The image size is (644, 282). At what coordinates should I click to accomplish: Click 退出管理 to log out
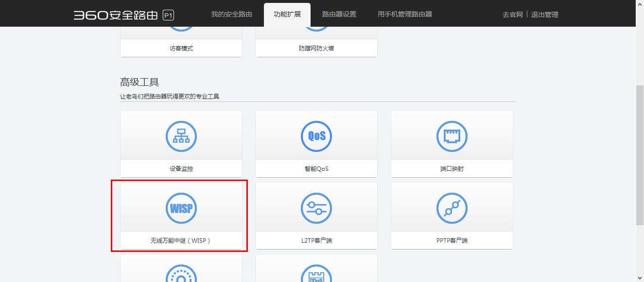pyautogui.click(x=544, y=15)
